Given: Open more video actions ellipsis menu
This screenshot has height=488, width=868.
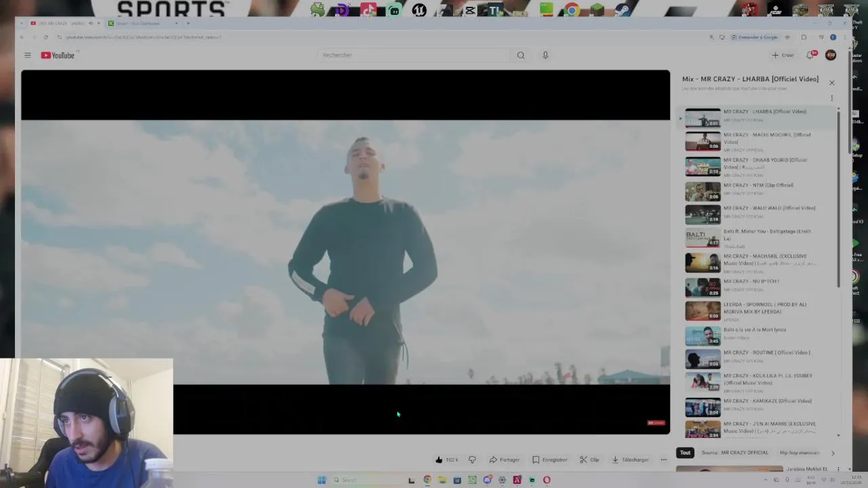Looking at the screenshot, I should (663, 460).
